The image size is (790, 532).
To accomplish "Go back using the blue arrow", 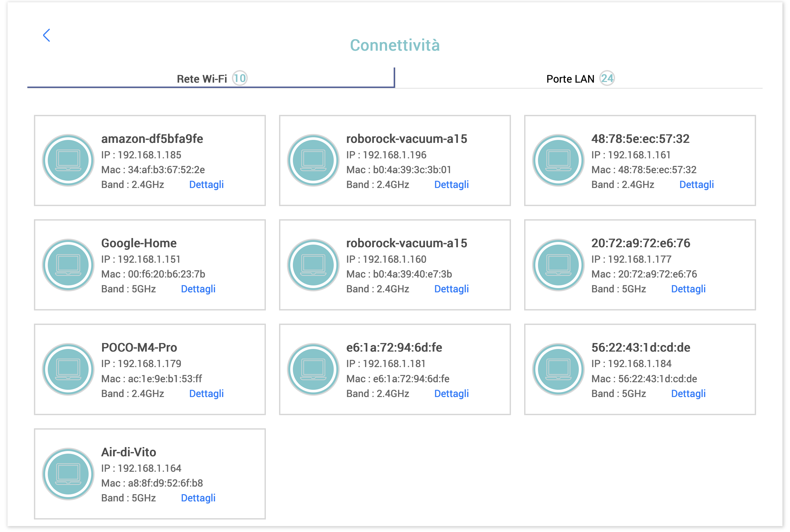I will 46,35.
